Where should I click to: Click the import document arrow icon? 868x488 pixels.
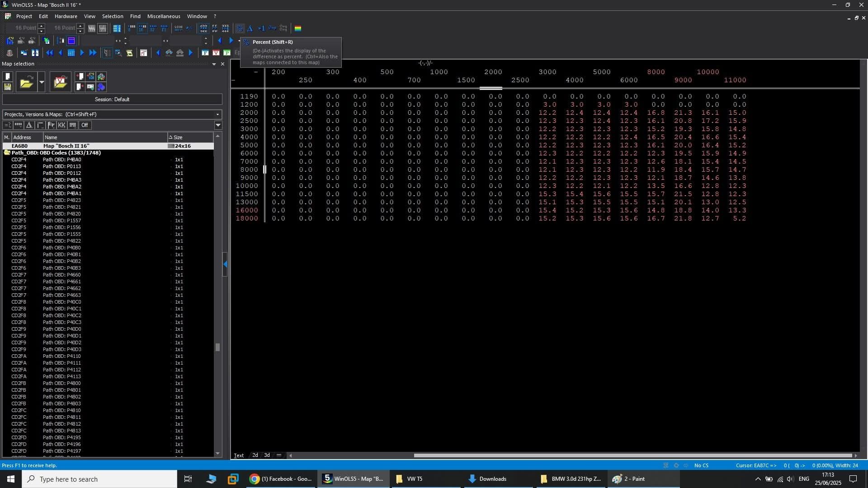(80, 76)
